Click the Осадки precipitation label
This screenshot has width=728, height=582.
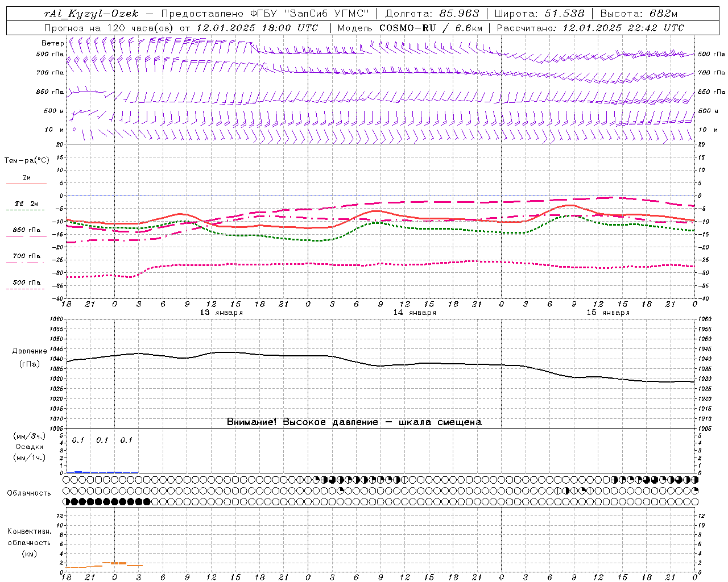click(29, 447)
